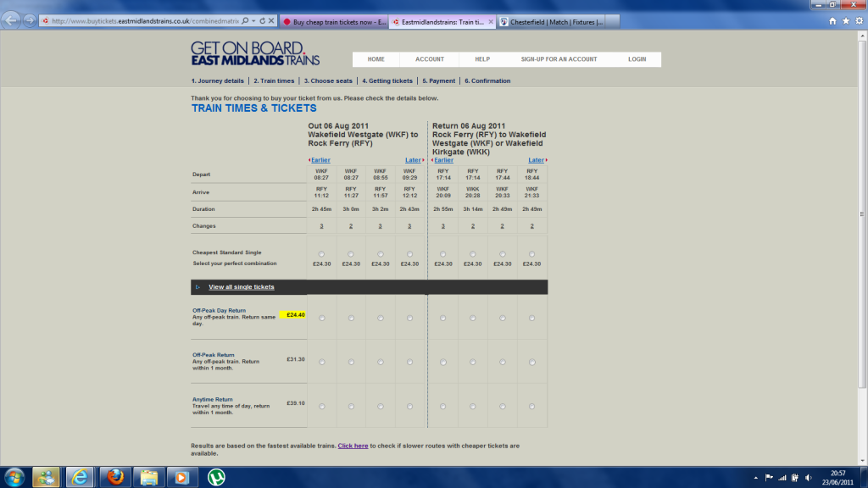Select Off-Peak Day Return for 18:44 return
Viewport: 868px width, 488px height.
point(531,319)
